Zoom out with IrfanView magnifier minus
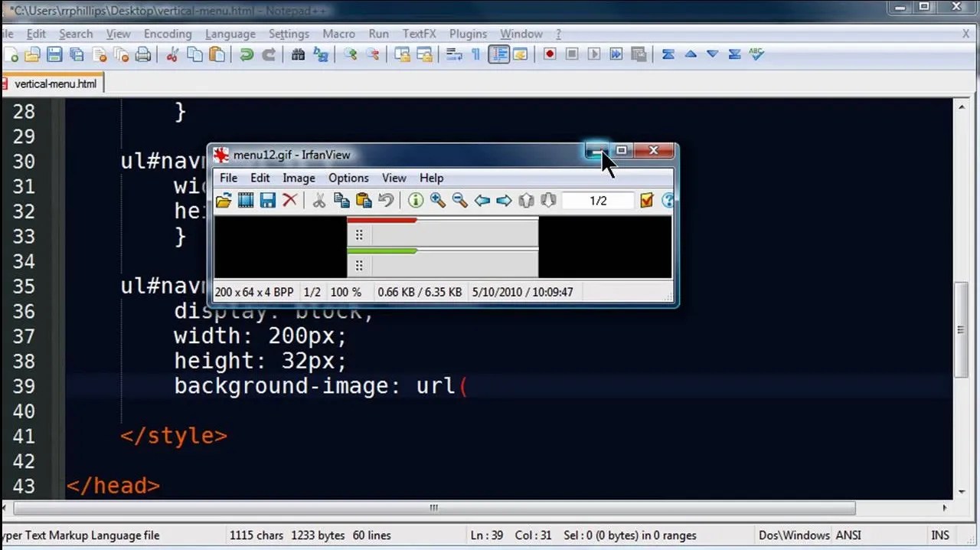980x550 pixels. pyautogui.click(x=459, y=201)
